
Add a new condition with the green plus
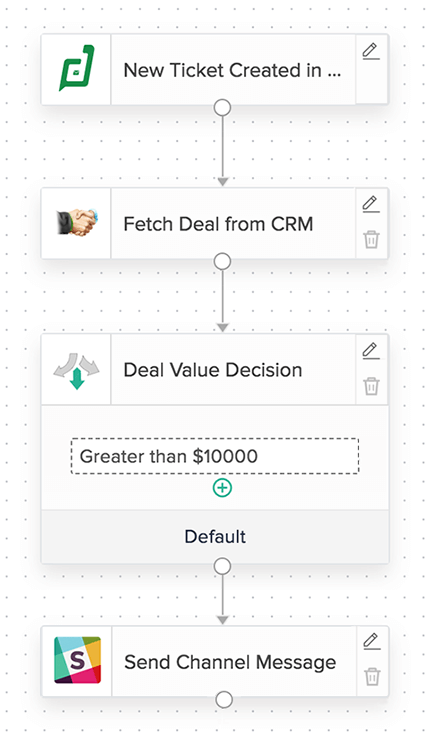pyautogui.click(x=222, y=488)
